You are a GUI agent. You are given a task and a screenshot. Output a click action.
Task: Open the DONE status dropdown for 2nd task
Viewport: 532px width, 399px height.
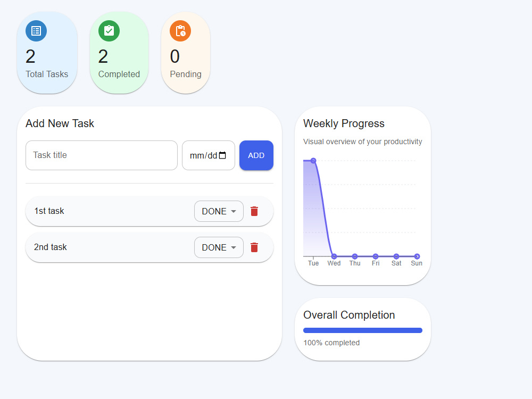pos(219,248)
